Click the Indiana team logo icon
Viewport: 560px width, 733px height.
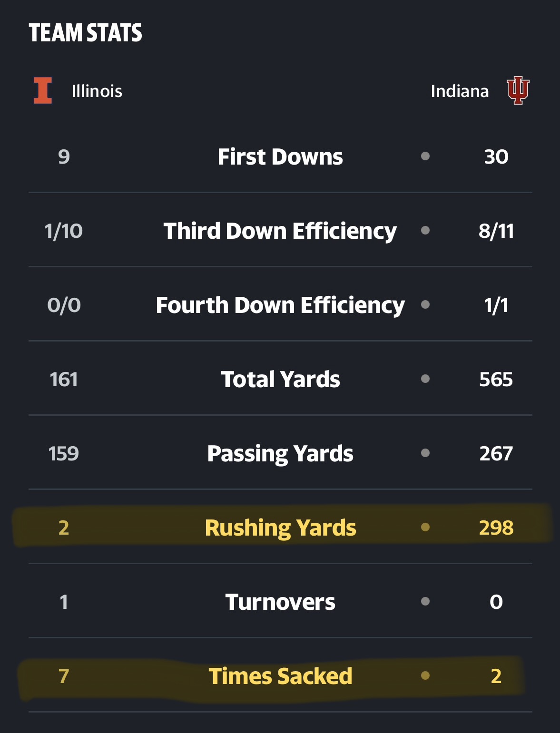point(518,90)
